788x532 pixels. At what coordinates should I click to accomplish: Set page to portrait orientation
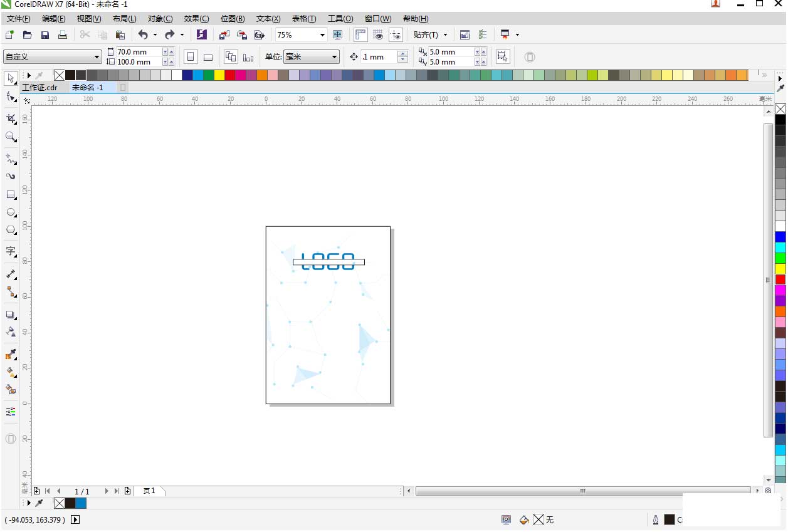(191, 57)
